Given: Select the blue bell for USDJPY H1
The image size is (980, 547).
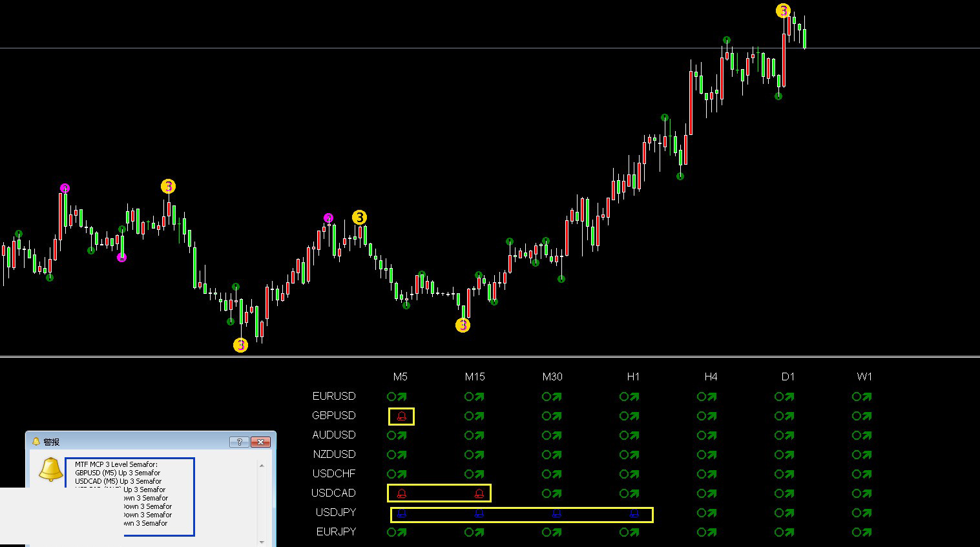Looking at the screenshot, I should (634, 514).
